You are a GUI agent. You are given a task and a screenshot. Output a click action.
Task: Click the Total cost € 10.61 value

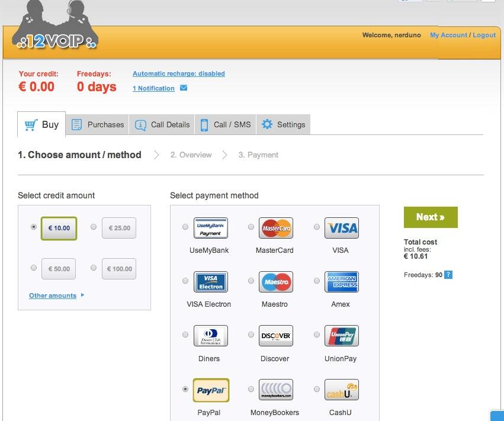tap(416, 256)
